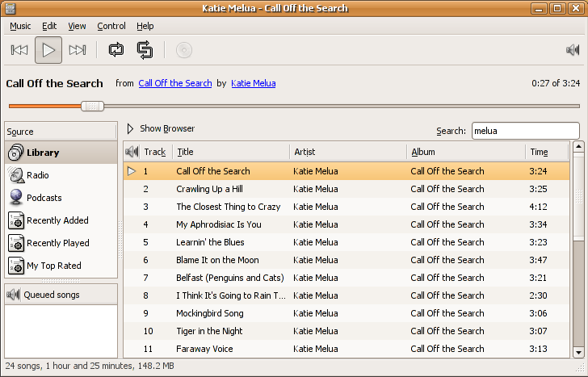Click time value 4:12

(538, 207)
